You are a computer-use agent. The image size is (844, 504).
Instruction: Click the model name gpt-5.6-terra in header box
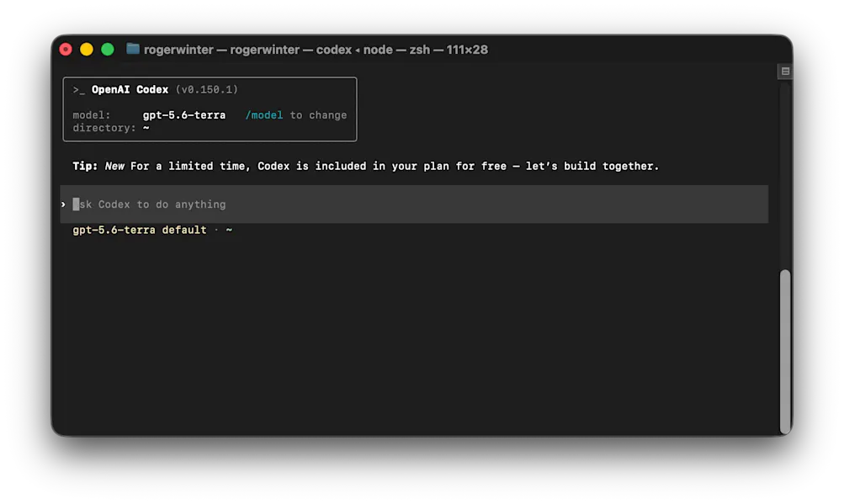point(184,115)
